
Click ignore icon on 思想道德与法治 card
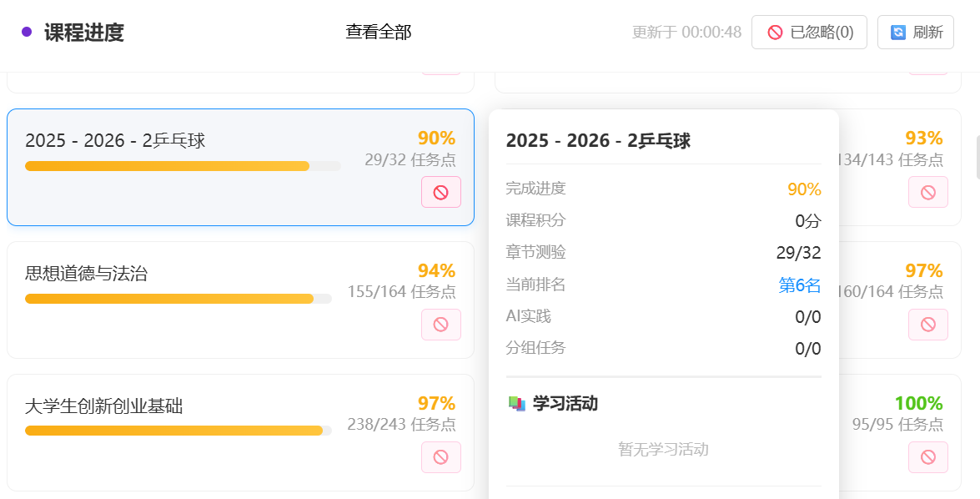(440, 325)
